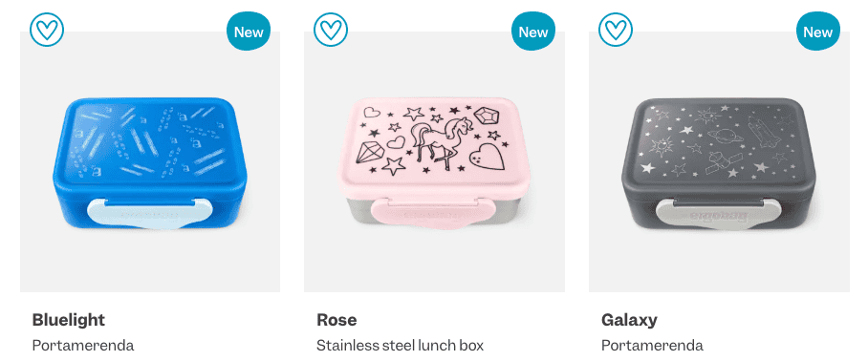Click the New badge on Galaxy card
This screenshot has height=361, width=868.
pyautogui.click(x=817, y=31)
